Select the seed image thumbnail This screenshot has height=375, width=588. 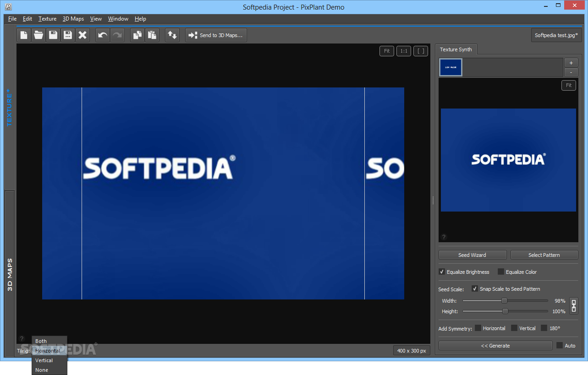(451, 67)
